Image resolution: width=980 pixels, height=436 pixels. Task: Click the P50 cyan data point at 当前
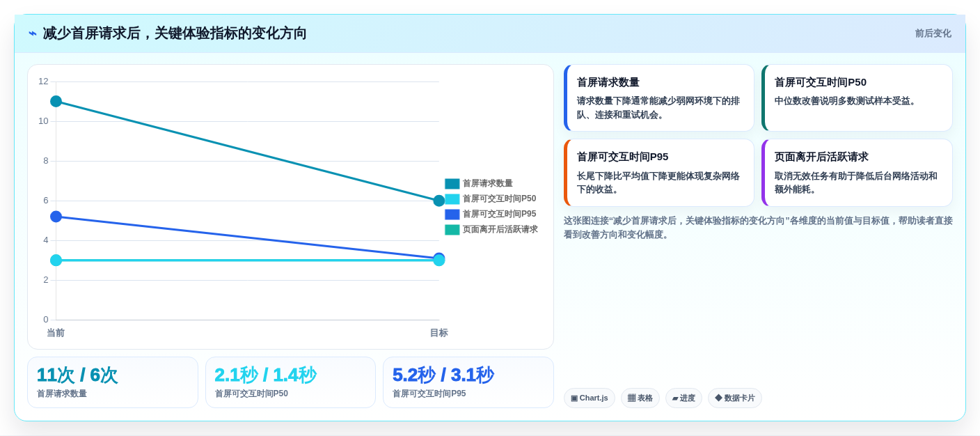click(56, 260)
